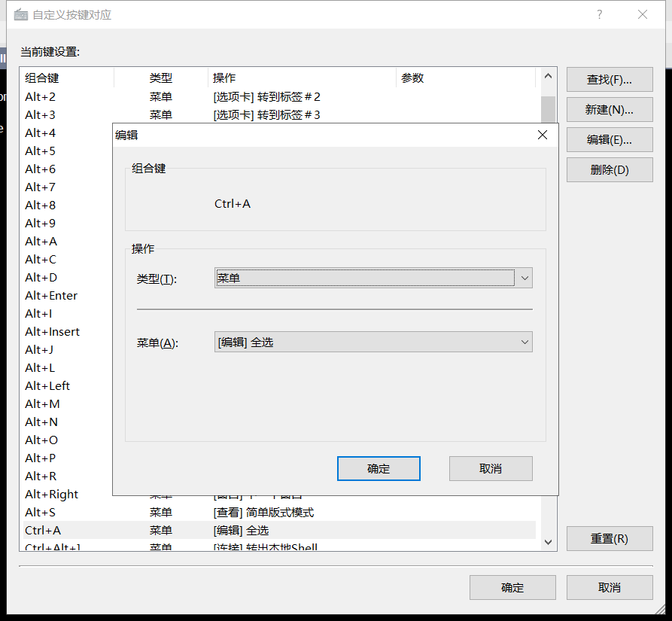This screenshot has height=621, width=672.
Task: Click the help question mark icon
Action: point(599,14)
